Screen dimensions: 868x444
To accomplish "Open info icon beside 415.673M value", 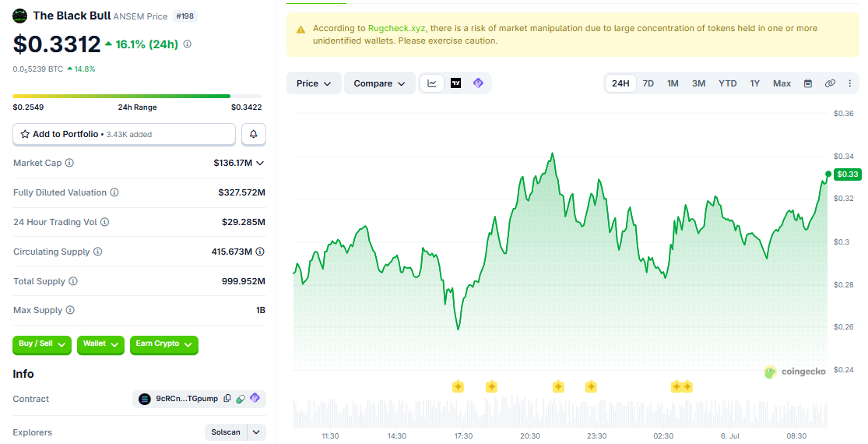I will coord(260,252).
